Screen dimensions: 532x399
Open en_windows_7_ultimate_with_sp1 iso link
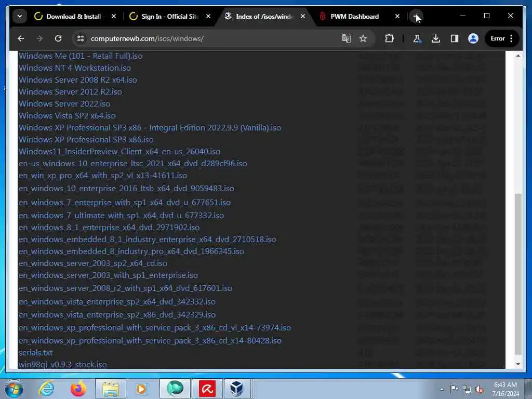coord(121,216)
